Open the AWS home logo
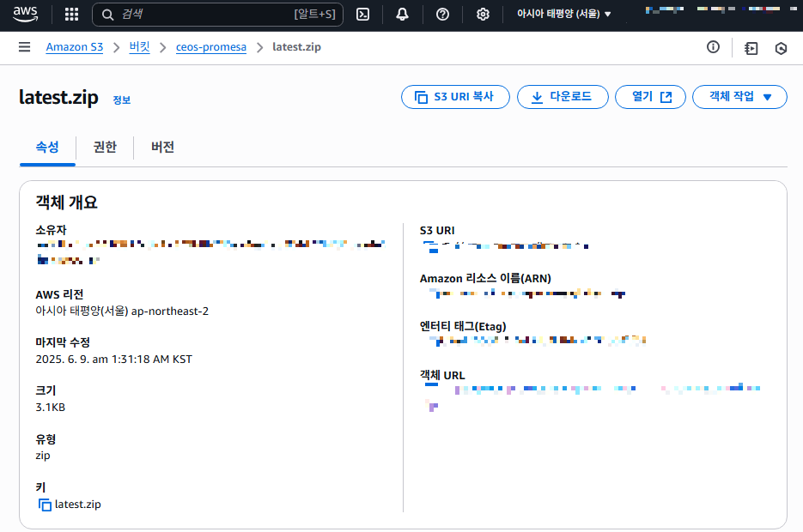This screenshot has width=803, height=532. coord(25,14)
